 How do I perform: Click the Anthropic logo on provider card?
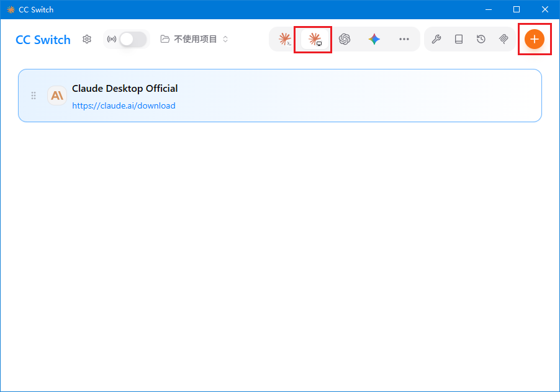[57, 96]
